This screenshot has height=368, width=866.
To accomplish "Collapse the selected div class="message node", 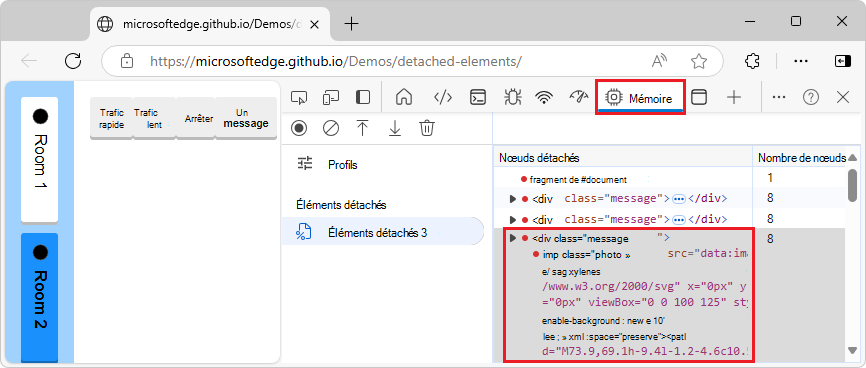I will (513, 238).
